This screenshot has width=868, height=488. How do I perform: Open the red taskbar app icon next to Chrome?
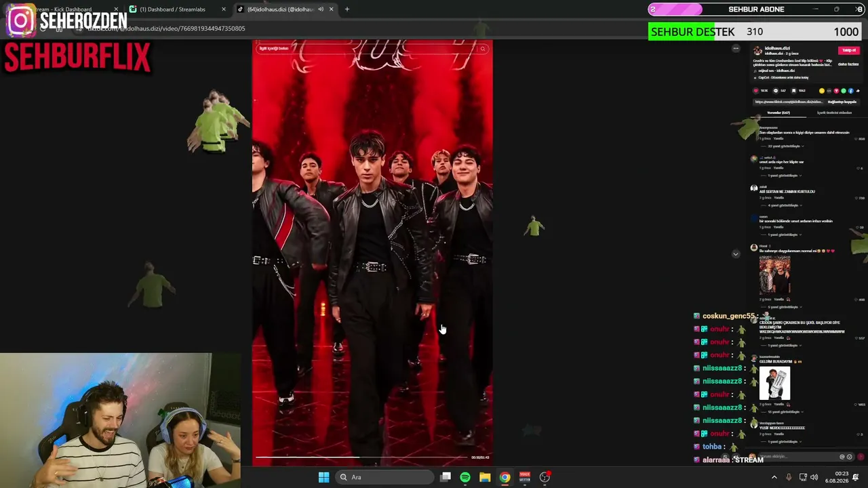coord(524,477)
